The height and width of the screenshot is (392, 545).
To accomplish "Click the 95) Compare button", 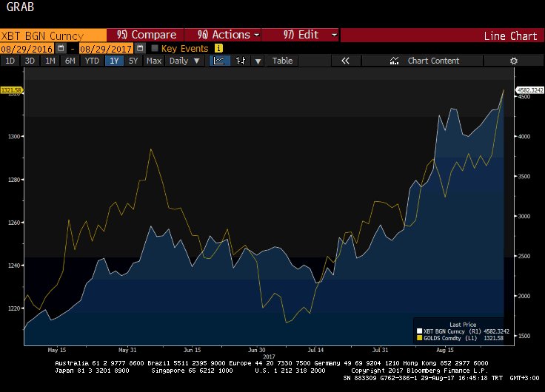I will (145, 35).
